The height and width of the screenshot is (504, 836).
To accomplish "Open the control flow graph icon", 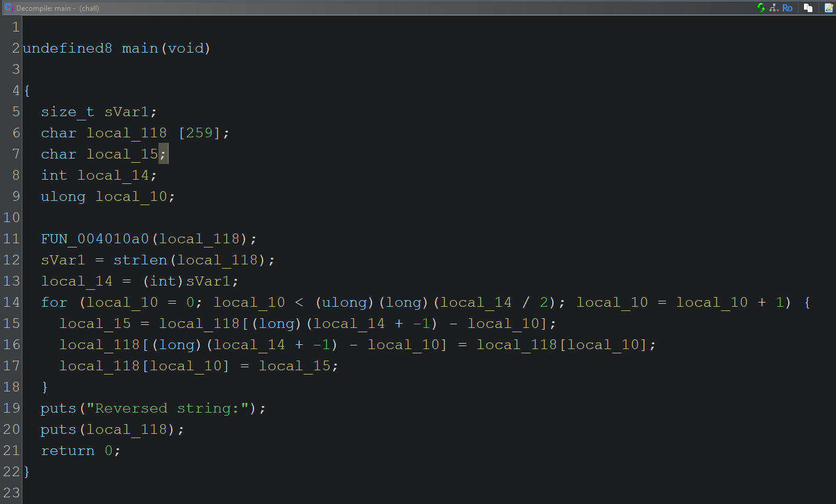I will [x=774, y=8].
